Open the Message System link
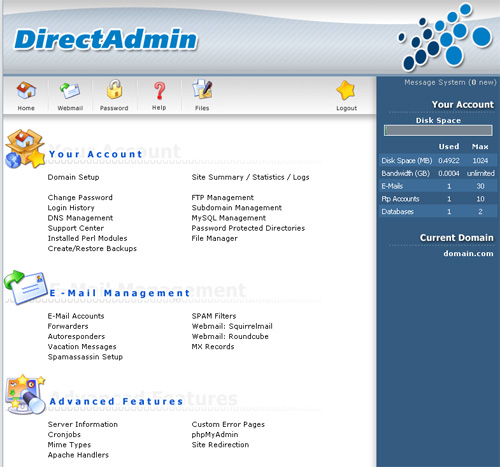This screenshot has width=500, height=467. [450, 82]
